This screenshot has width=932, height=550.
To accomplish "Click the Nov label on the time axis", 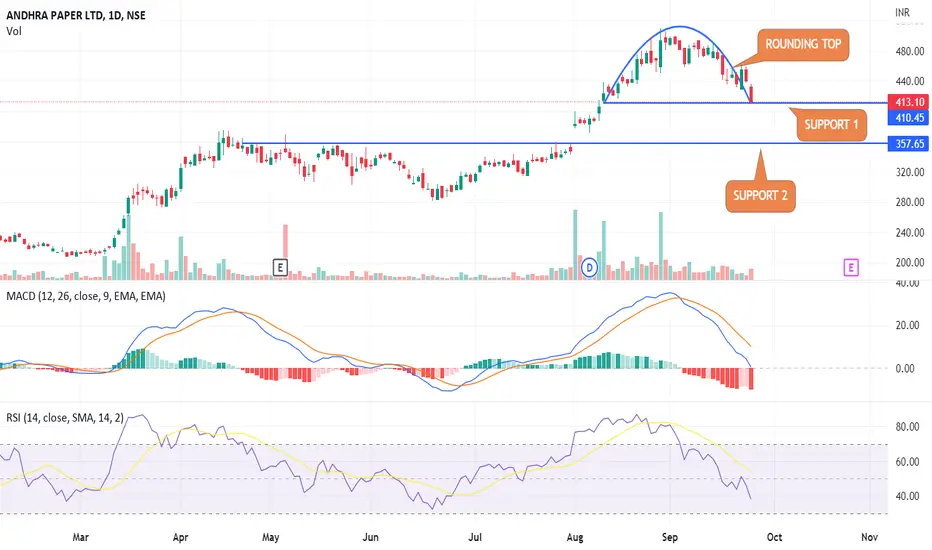I will pyautogui.click(x=870, y=538).
